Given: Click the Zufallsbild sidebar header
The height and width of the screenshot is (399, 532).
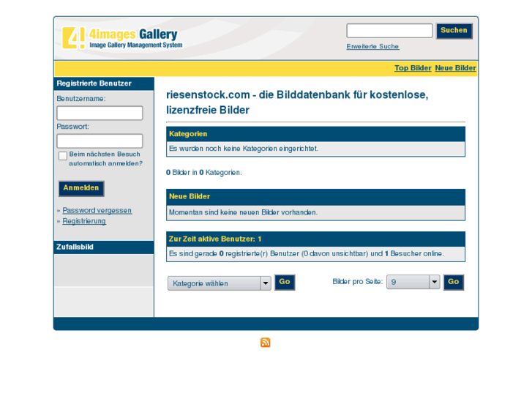Looking at the screenshot, I should [x=104, y=247].
